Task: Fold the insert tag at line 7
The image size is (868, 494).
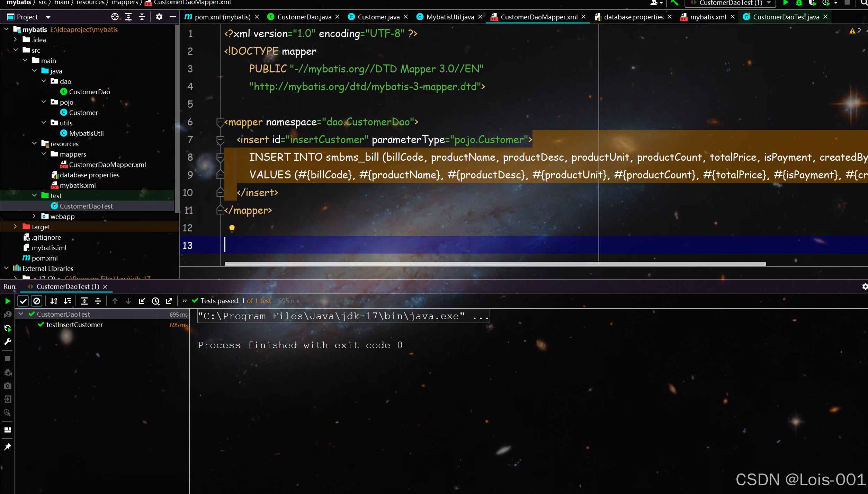Action: tap(220, 140)
